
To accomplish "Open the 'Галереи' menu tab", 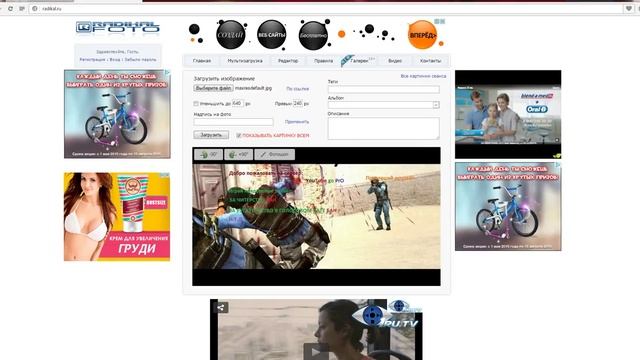I will point(359,61).
